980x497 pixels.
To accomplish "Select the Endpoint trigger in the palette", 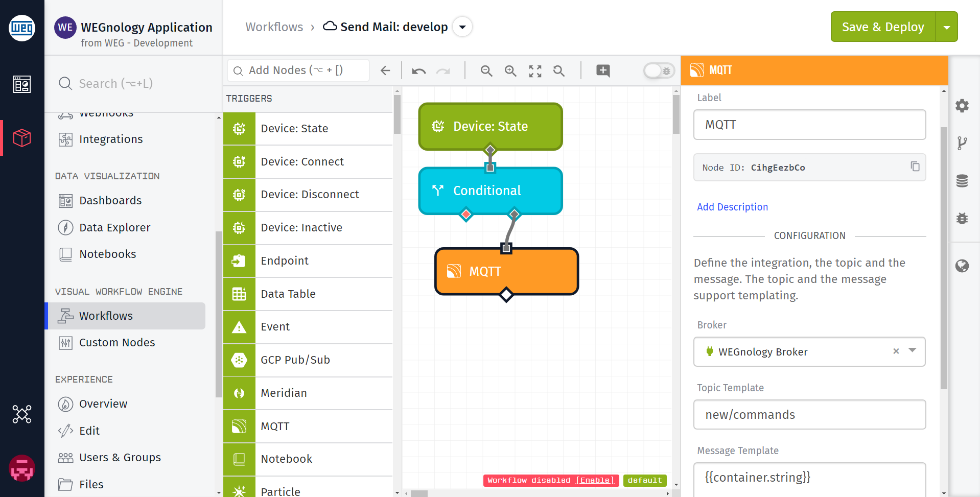I will 308,261.
